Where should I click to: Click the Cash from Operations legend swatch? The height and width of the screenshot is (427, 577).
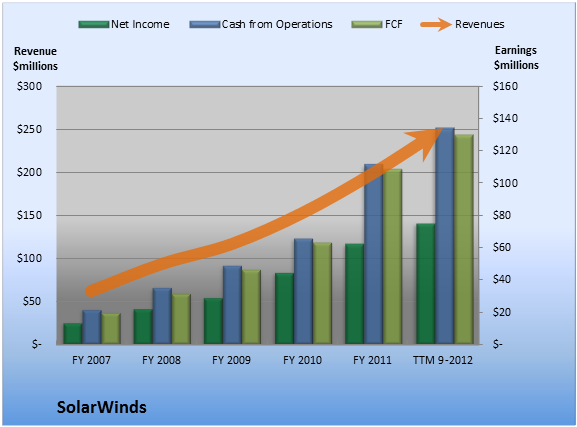click(205, 24)
